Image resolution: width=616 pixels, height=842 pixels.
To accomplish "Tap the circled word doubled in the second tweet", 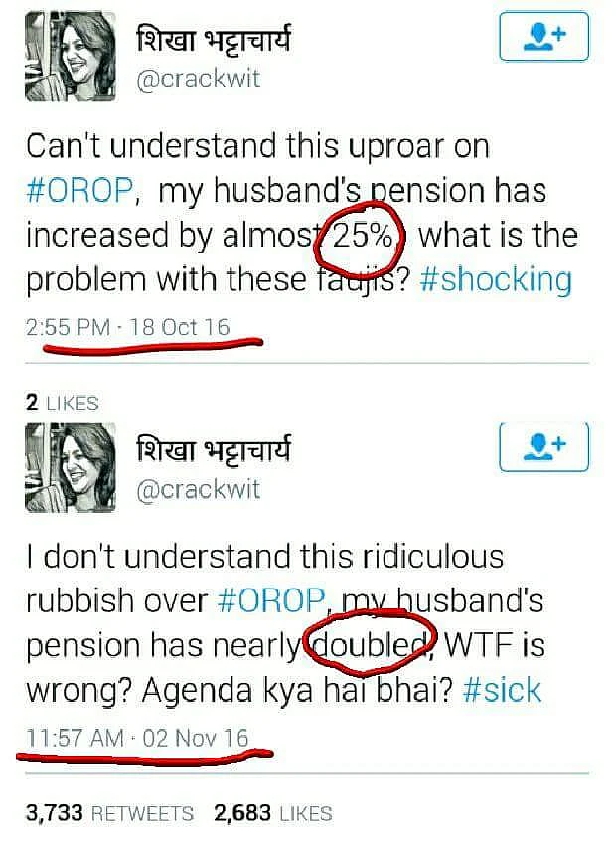I will tap(371, 644).
